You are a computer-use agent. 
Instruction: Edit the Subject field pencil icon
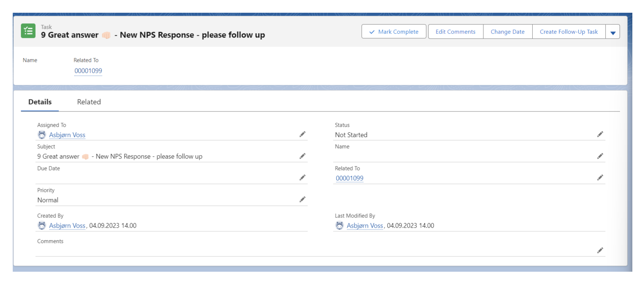[x=302, y=156]
